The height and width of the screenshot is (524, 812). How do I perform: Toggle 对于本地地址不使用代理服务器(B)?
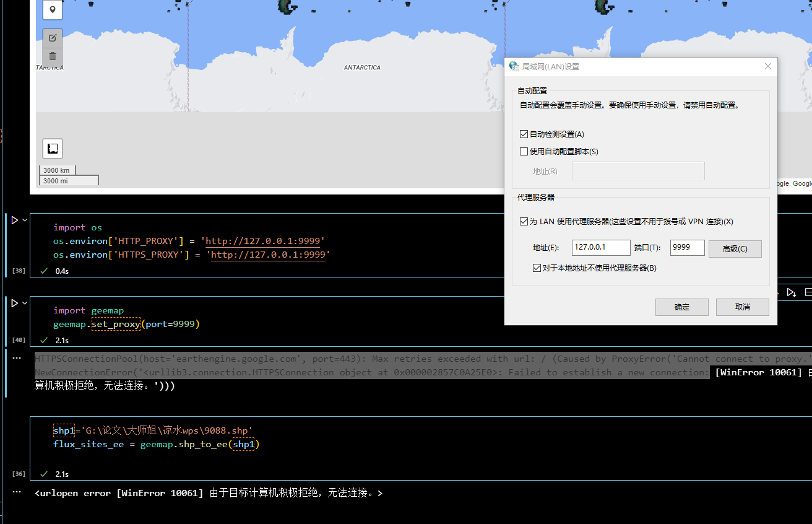537,268
